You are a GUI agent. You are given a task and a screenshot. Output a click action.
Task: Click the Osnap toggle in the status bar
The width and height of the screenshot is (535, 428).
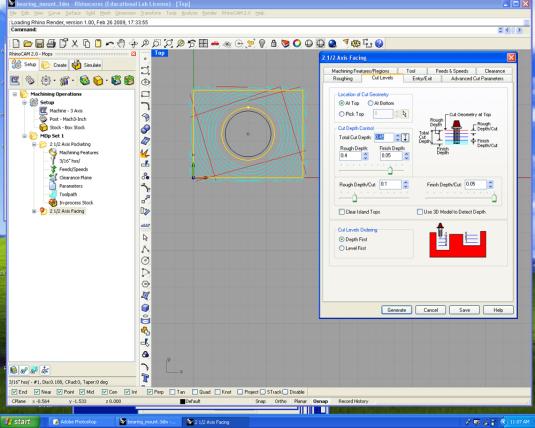coord(320,401)
